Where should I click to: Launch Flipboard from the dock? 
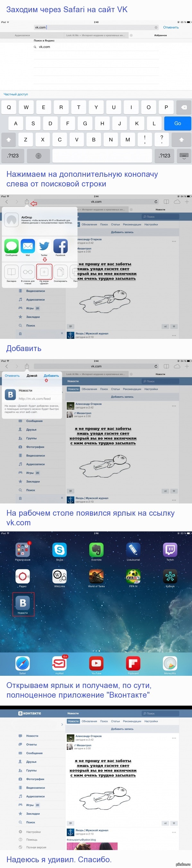pyautogui.click(x=133, y=664)
